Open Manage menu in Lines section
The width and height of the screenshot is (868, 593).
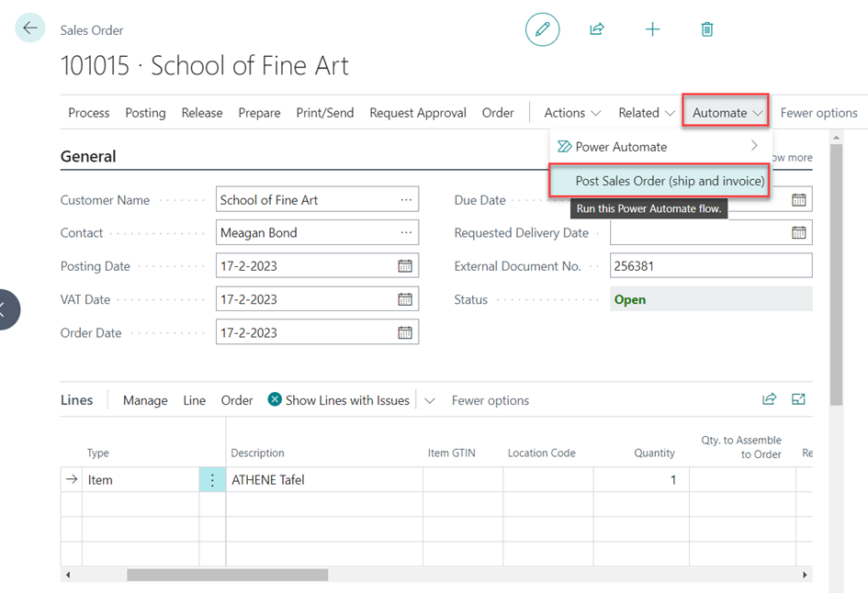[x=145, y=400]
